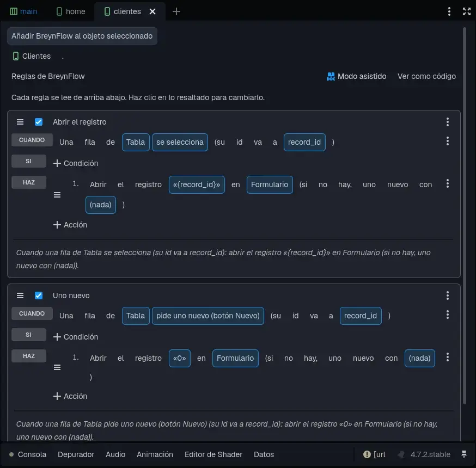Click the pin icon in the bottom status bar
The image size is (476, 468).
pos(464,454)
